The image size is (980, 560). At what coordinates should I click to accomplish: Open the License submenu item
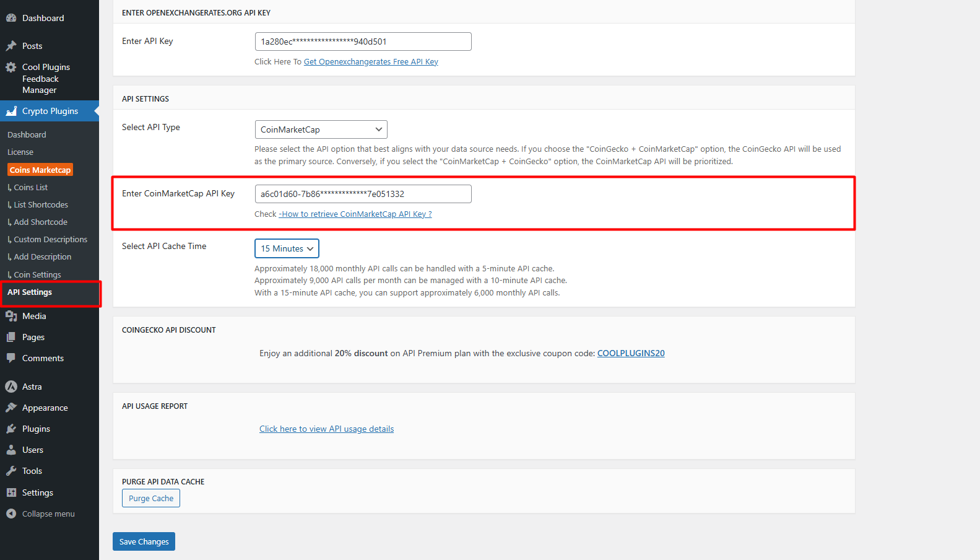pos(20,152)
